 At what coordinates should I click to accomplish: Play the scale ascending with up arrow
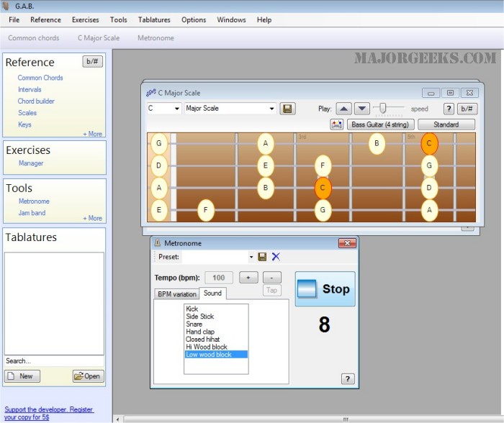coord(343,109)
